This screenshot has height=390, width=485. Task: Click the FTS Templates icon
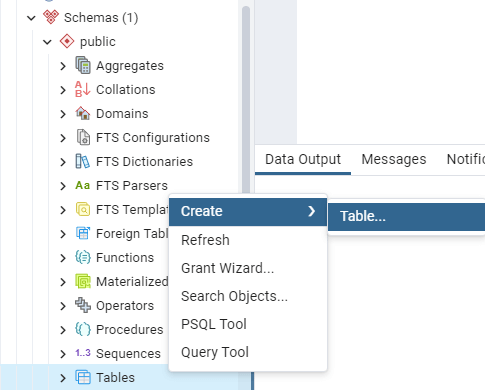tap(83, 209)
